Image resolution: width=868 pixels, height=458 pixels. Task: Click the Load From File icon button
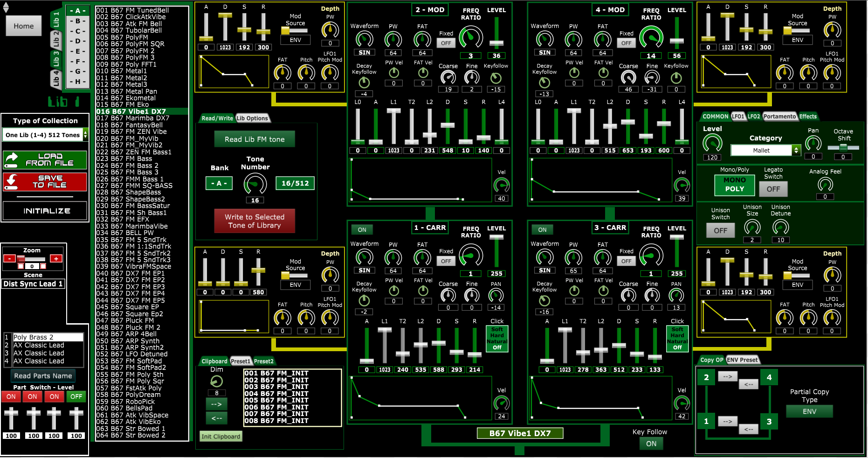click(45, 160)
